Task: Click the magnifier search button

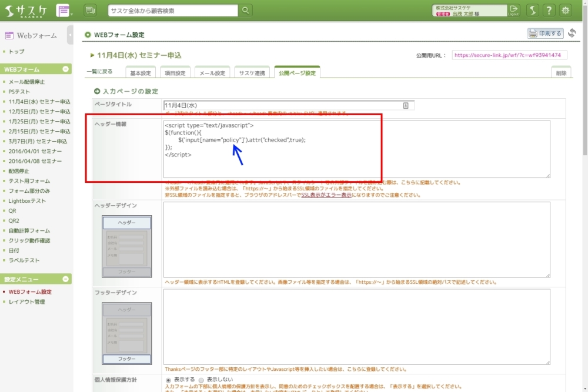Action: (x=245, y=10)
